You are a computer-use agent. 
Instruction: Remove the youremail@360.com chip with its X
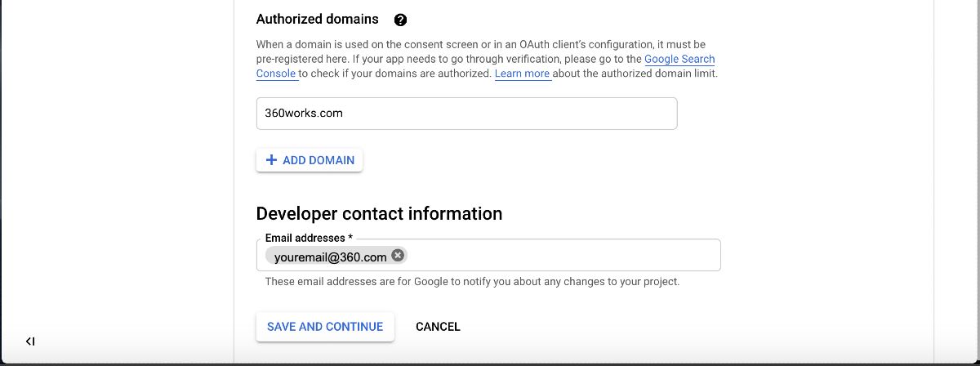click(x=398, y=256)
